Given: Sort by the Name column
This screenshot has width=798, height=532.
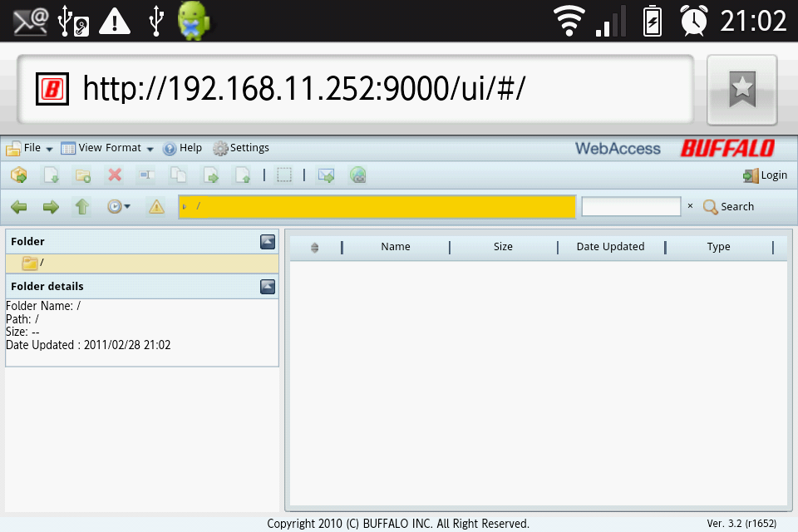Looking at the screenshot, I should [x=396, y=247].
